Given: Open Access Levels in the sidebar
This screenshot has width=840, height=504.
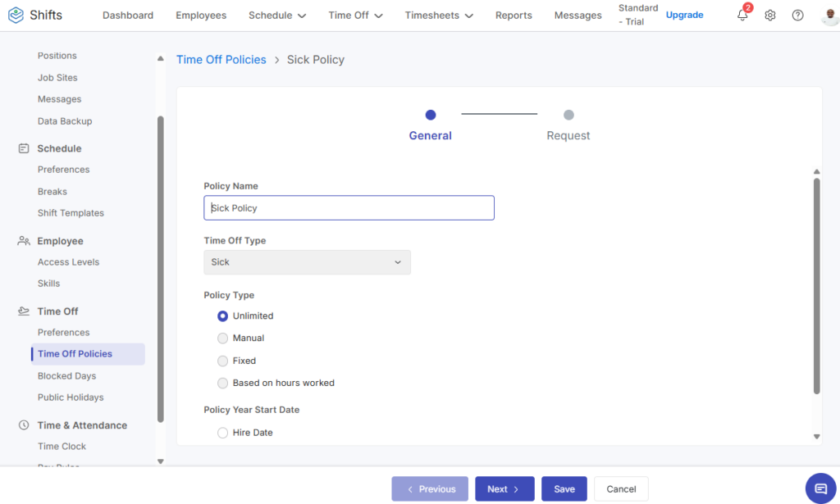Looking at the screenshot, I should (68, 262).
